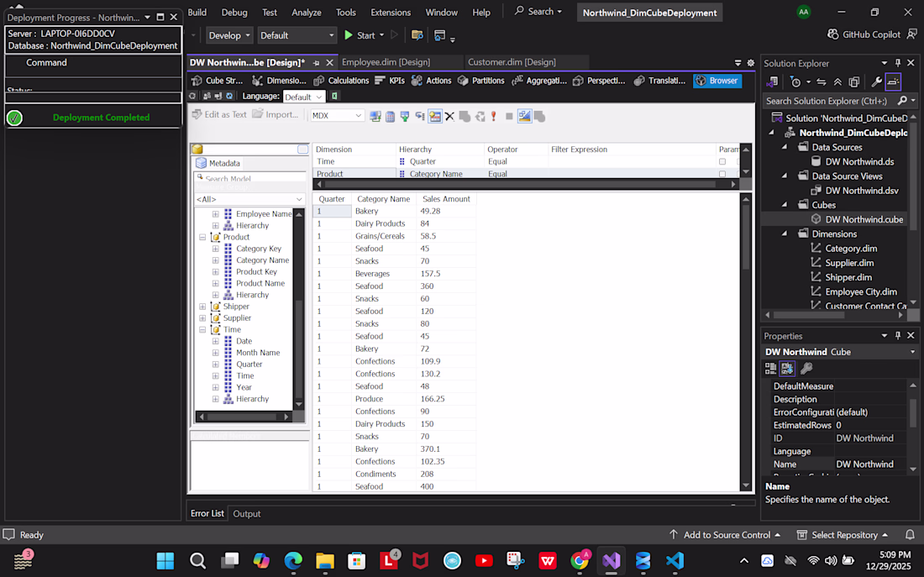The width and height of the screenshot is (924, 577).
Task: Expand the Supplier dimension node
Action: (x=202, y=317)
